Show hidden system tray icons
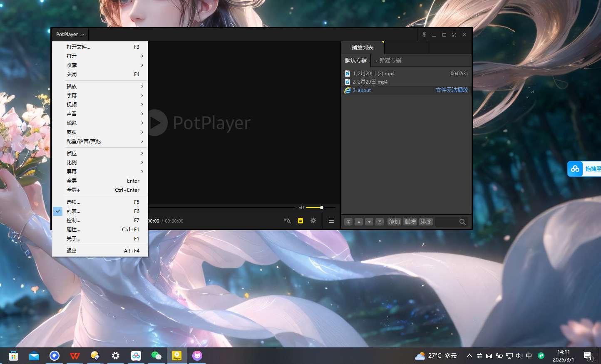The width and height of the screenshot is (601, 364). (x=469, y=356)
